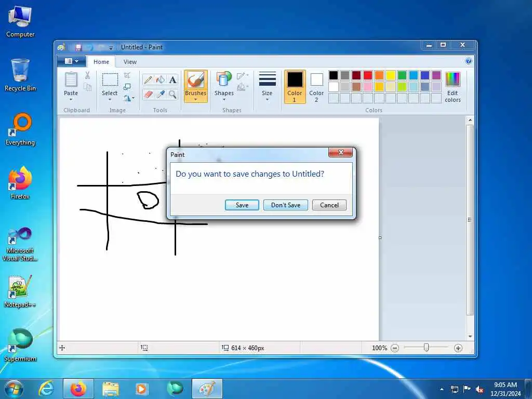This screenshot has height=399, width=532.
Task: Expand the Select dropdown arrow
Action: pos(110,99)
